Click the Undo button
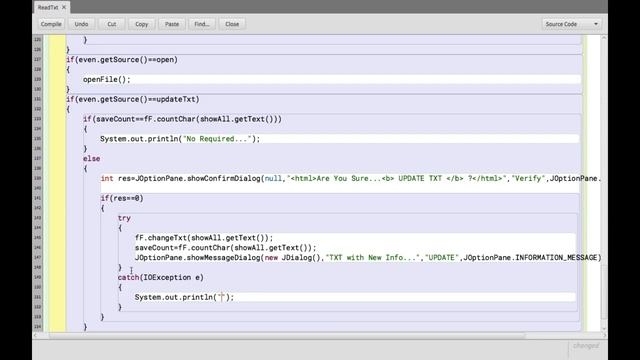The image size is (640, 360). [x=81, y=24]
